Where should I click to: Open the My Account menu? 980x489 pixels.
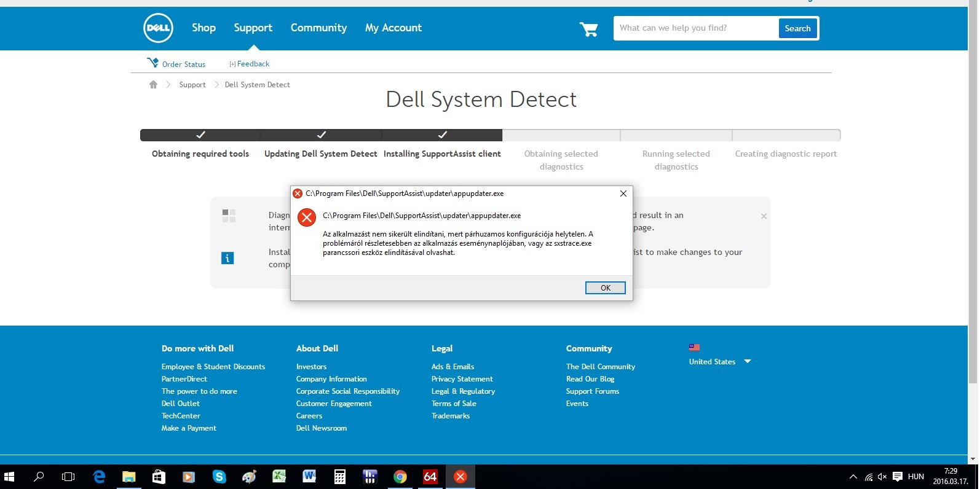(393, 28)
